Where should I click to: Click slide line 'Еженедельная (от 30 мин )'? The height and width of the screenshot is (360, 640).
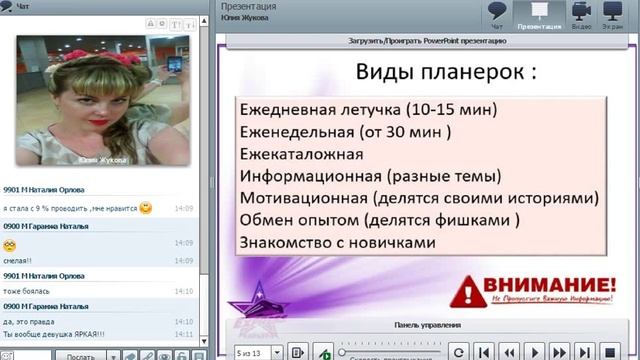point(345,132)
